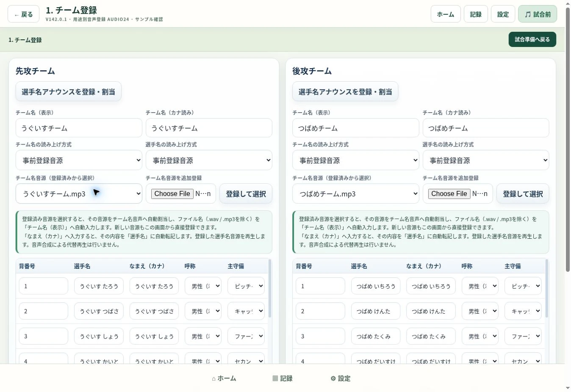Screen dimensions: 571x392
Task: Select the 試合前 music note button
Action: 538,14
